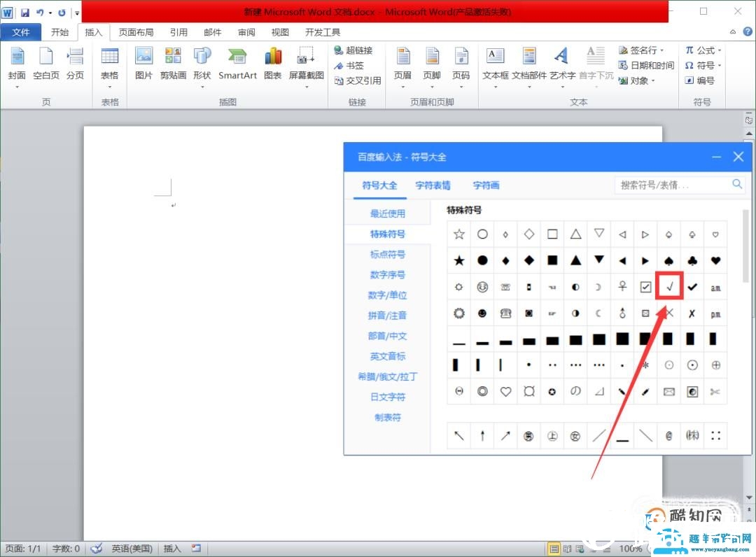Expand the symbol (符号) dropdown in ribbon
756x557 pixels.
(x=720, y=66)
